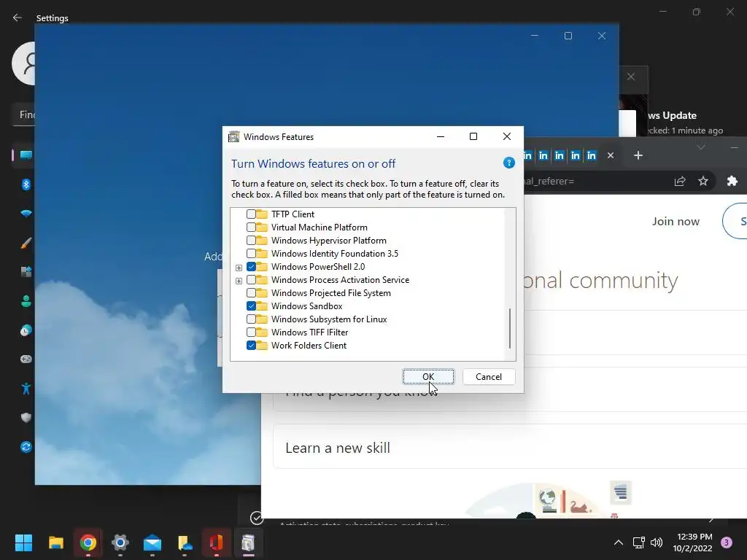This screenshot has height=560, width=747.
Task: Switch to Windows Features on taskbar
Action: (x=248, y=542)
